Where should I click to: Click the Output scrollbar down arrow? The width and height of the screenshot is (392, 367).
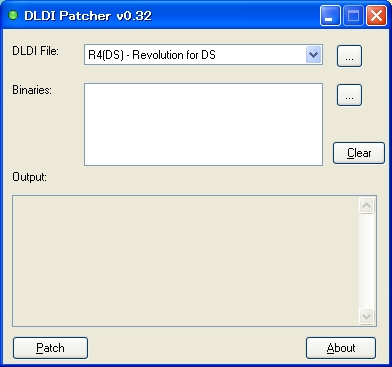(367, 316)
